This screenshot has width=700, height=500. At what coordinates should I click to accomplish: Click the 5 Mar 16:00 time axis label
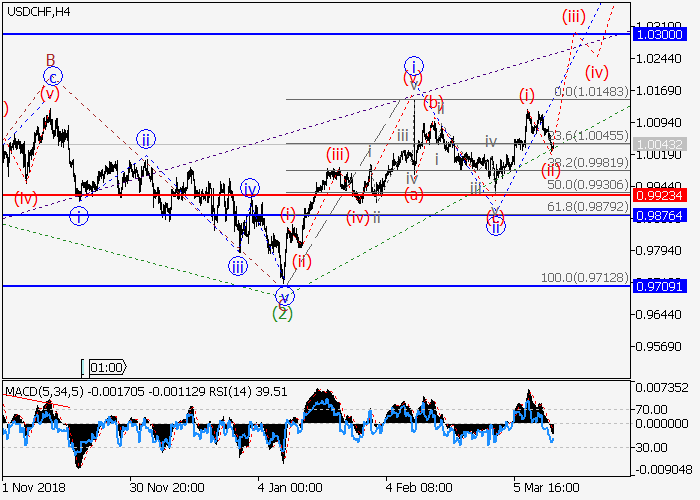pyautogui.click(x=547, y=488)
